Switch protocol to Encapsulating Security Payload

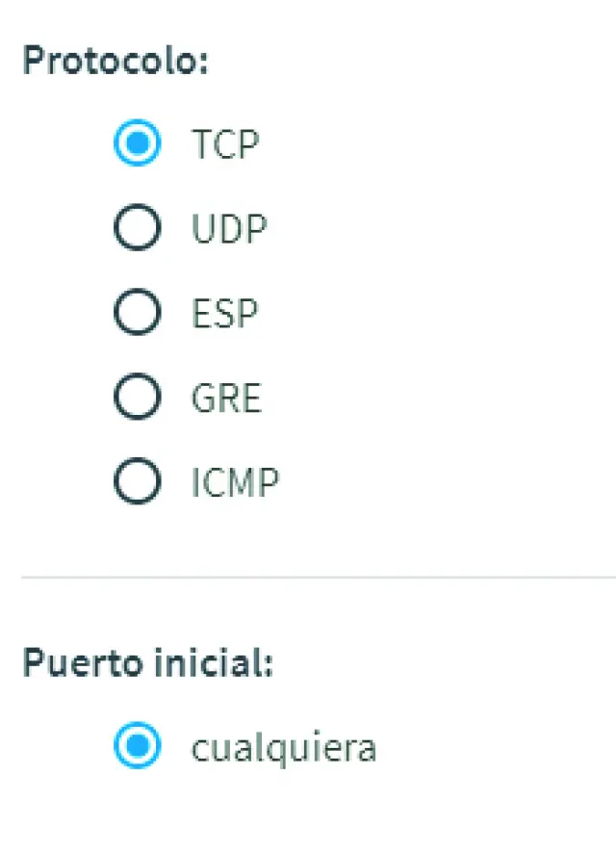point(137,313)
